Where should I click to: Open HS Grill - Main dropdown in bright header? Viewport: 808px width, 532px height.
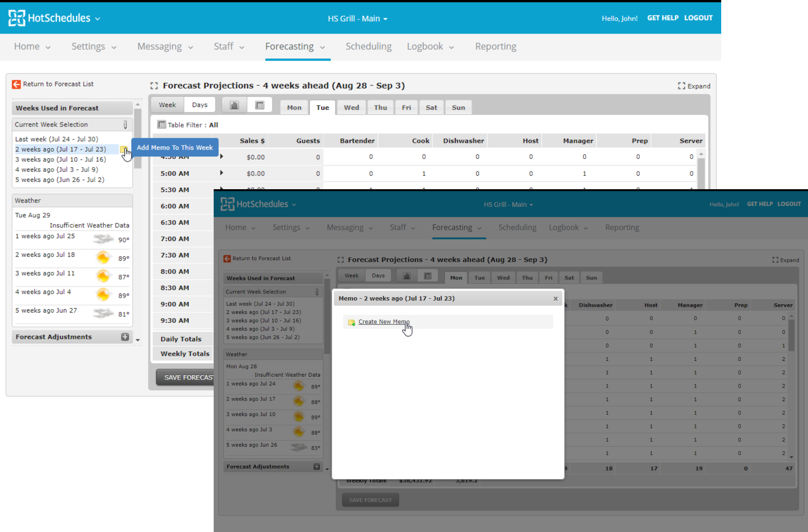[x=358, y=19]
